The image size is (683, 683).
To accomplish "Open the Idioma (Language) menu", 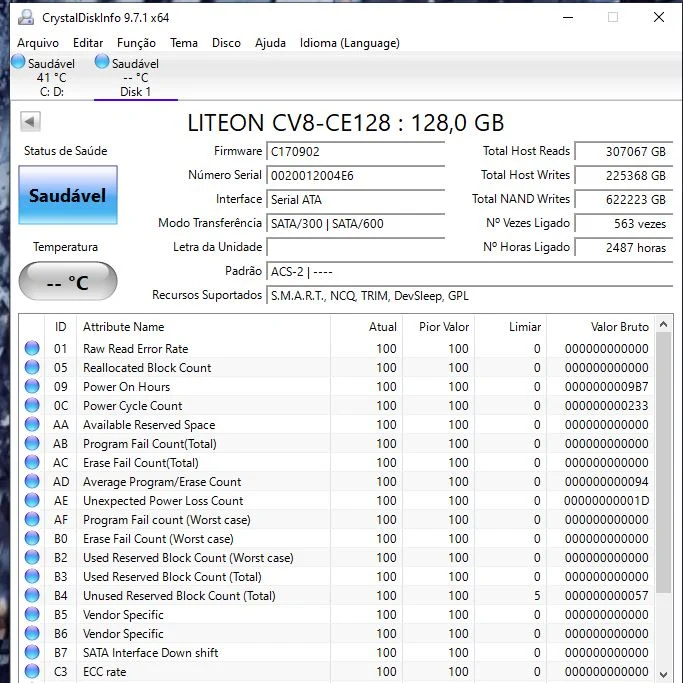I will click(349, 43).
